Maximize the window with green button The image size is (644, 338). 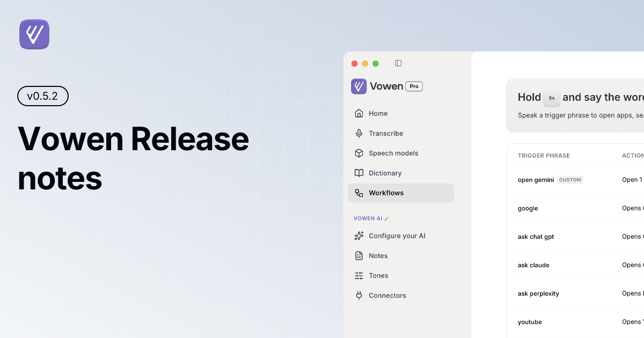[x=376, y=63]
